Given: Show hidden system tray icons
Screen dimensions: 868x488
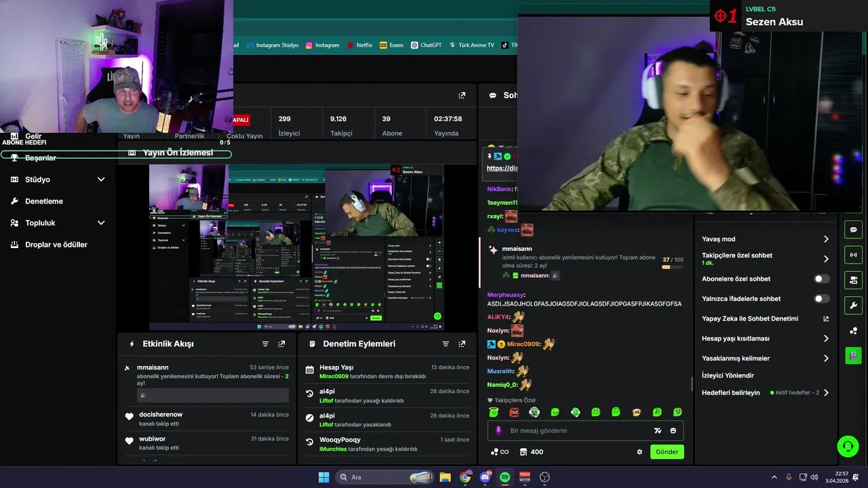Looking at the screenshot, I should click(x=774, y=477).
